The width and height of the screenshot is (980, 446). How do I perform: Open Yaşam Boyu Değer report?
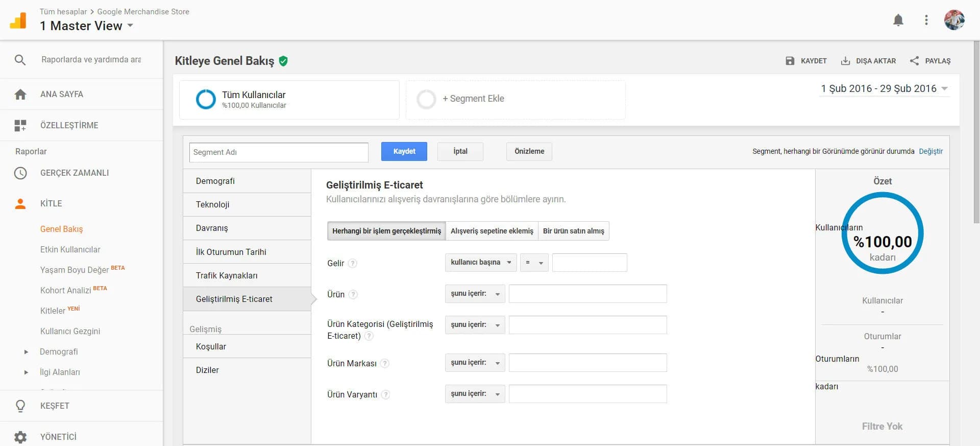75,270
